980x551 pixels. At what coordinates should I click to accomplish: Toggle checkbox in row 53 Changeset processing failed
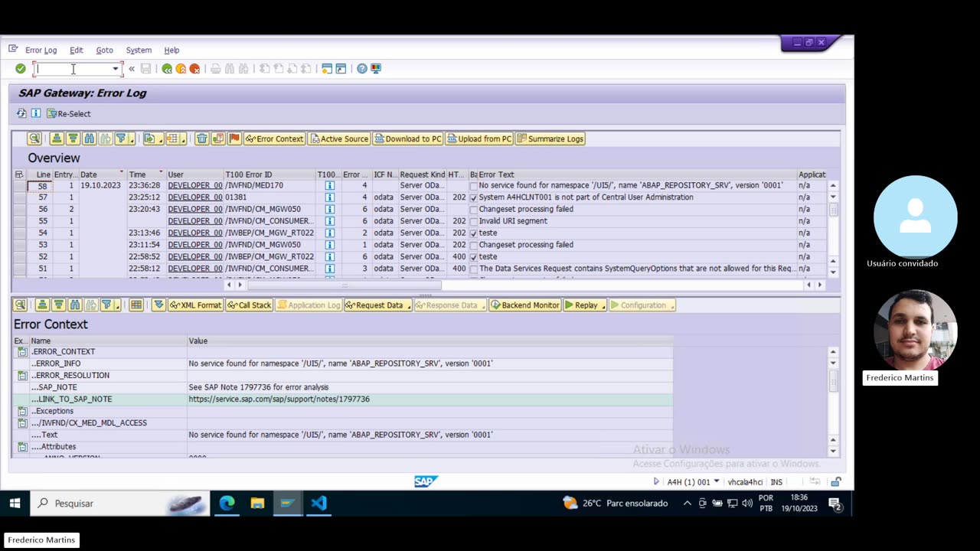(474, 245)
